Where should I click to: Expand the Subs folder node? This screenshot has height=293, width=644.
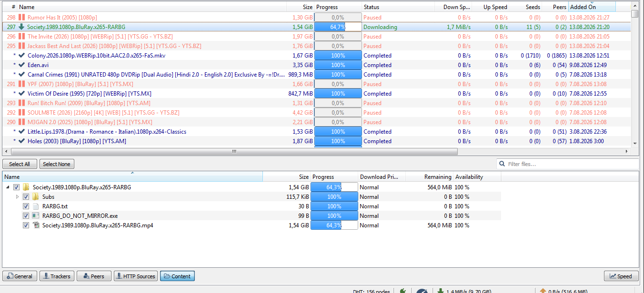18,196
